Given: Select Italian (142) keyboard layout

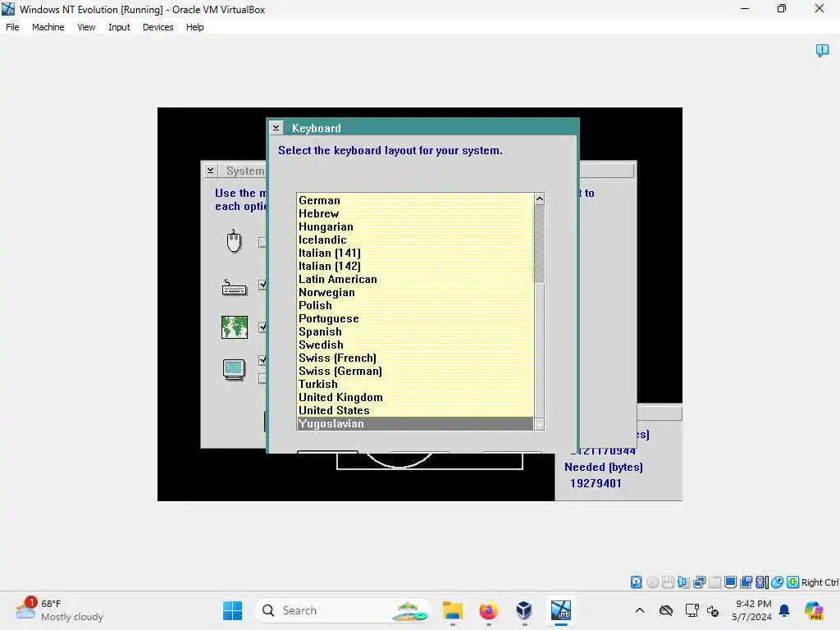Looking at the screenshot, I should click(x=415, y=266).
